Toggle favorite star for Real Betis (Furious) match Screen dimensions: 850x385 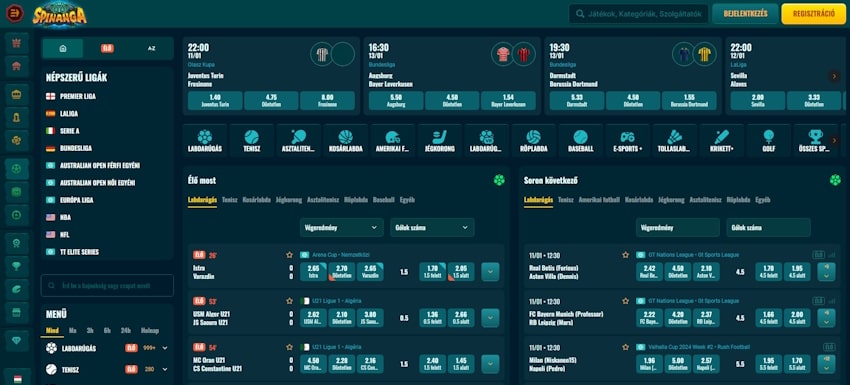coord(626,255)
